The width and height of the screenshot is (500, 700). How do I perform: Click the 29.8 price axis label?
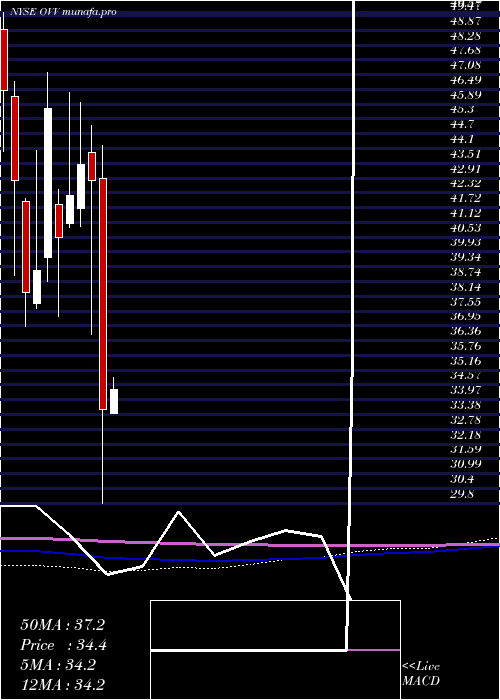tap(463, 494)
